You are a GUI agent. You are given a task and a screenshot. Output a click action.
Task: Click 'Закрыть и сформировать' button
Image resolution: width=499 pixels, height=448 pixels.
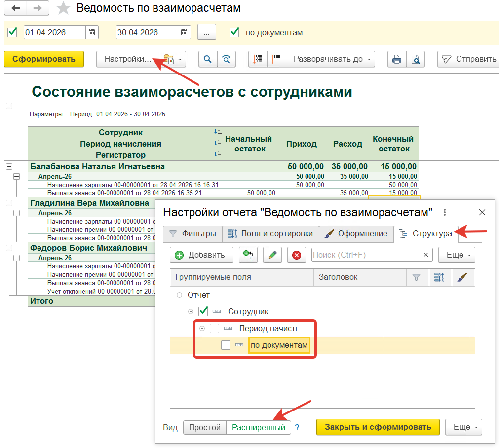378,427
